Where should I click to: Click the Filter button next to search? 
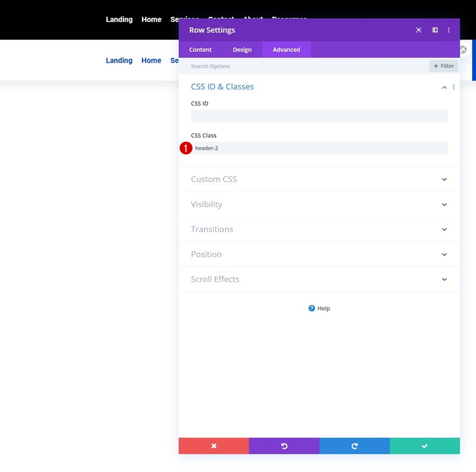tap(444, 65)
